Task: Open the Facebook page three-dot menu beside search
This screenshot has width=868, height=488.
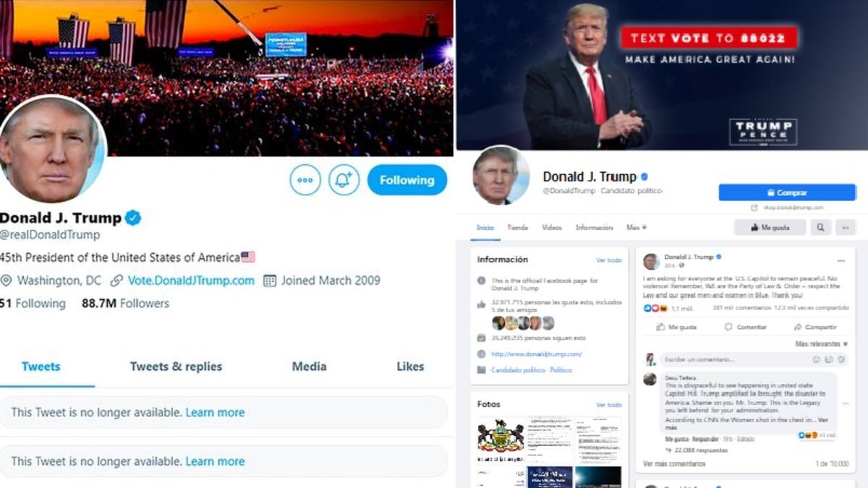Action: (845, 227)
